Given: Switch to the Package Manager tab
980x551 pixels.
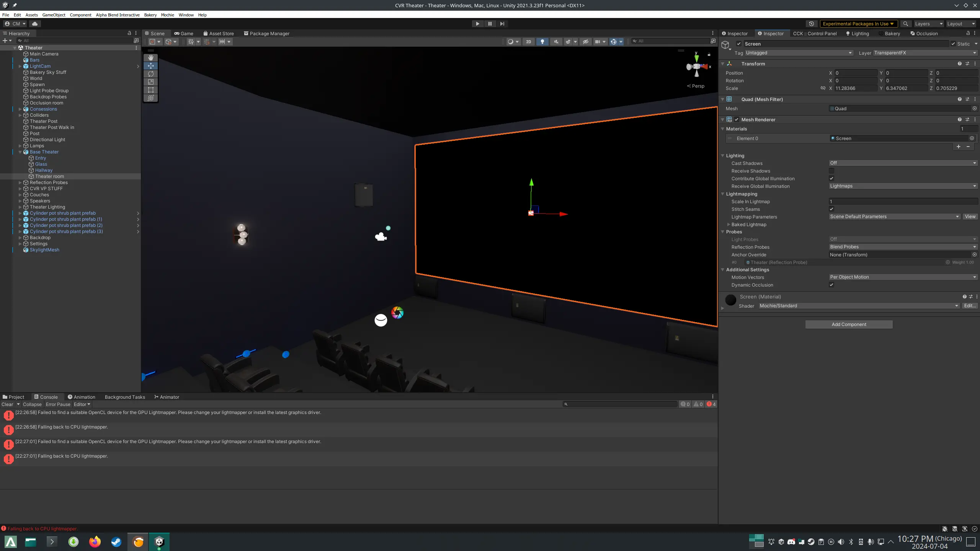Looking at the screenshot, I should (x=267, y=34).
